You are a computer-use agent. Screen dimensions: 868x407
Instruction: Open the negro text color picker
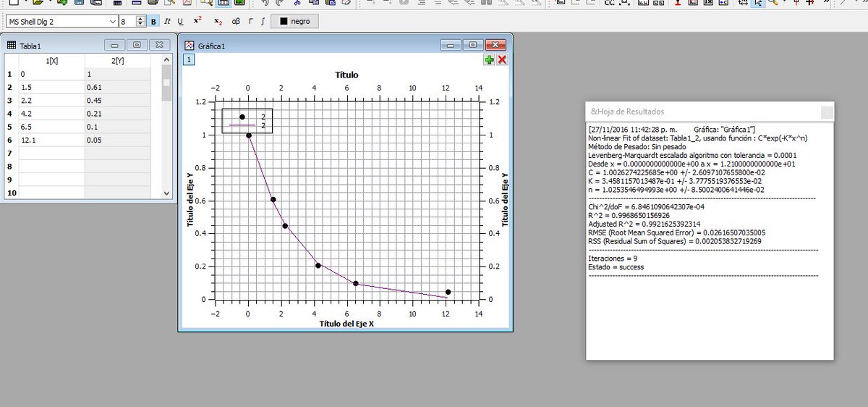pyautogui.click(x=295, y=22)
